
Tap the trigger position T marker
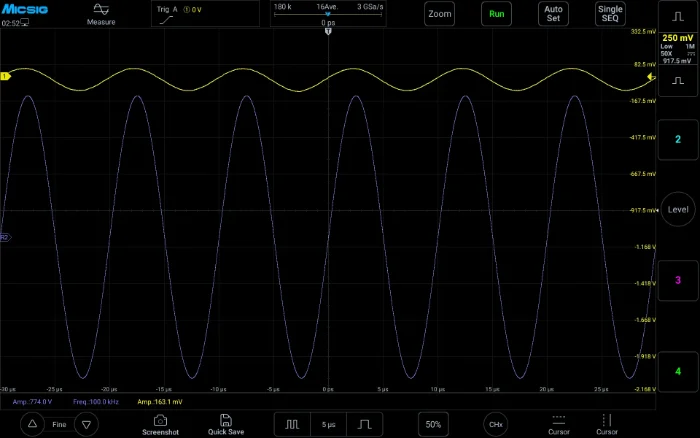[328, 31]
